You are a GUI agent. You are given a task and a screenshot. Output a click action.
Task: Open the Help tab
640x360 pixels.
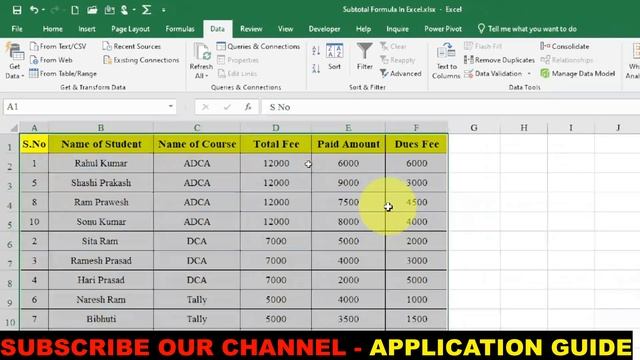[x=363, y=29]
